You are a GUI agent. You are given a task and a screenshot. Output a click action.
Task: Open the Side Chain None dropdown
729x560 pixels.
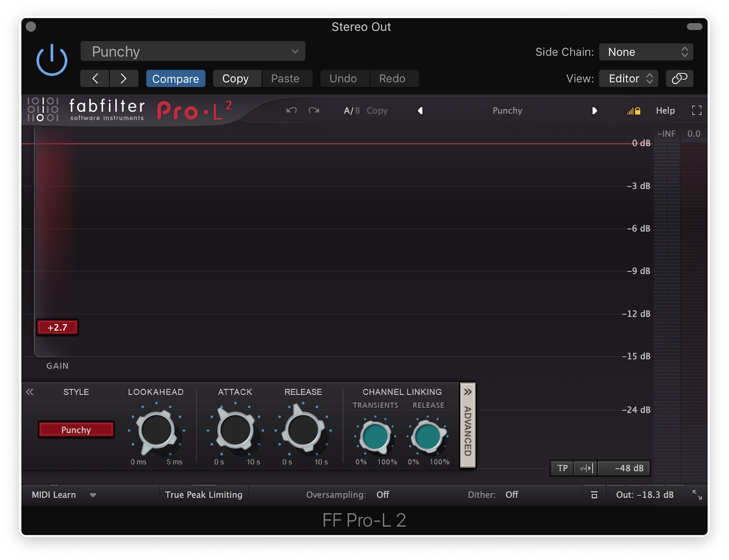[646, 52]
